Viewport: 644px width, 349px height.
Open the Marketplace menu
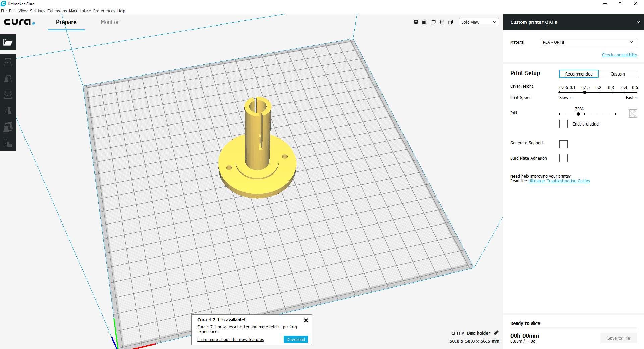tap(80, 11)
